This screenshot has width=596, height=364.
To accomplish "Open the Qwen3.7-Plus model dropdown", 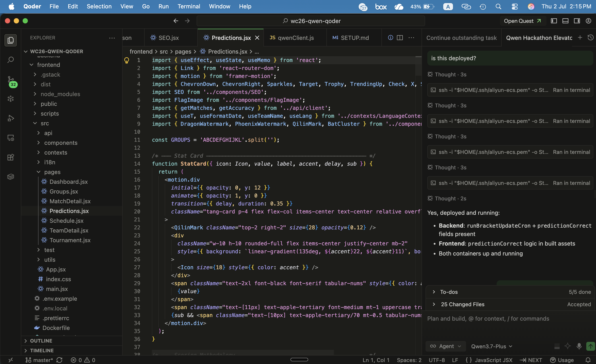I will pyautogui.click(x=492, y=346).
